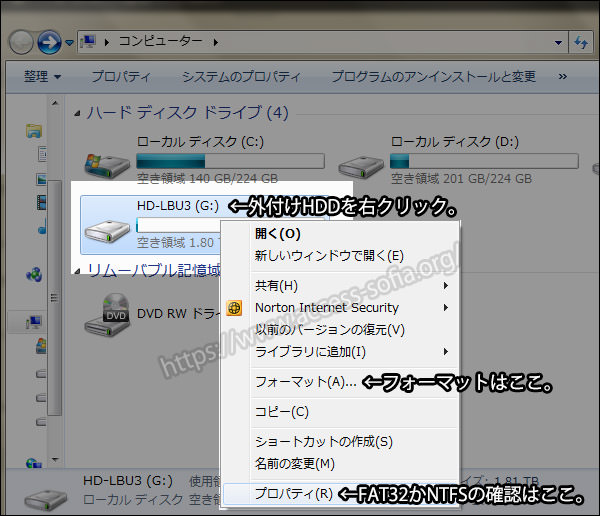The height and width of the screenshot is (516, 600).
Task: Open the 整理 dropdown in toolbar
Action: point(43,76)
